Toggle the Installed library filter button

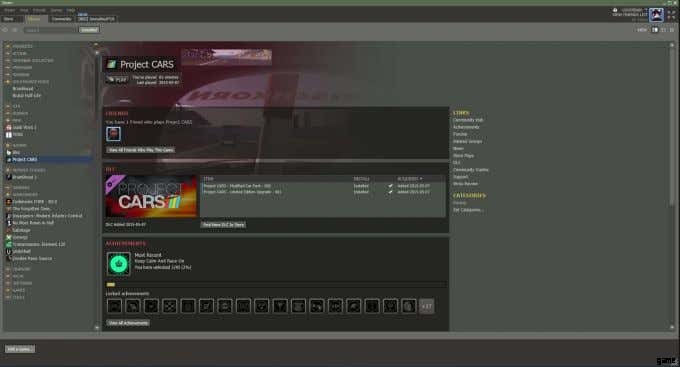click(89, 30)
